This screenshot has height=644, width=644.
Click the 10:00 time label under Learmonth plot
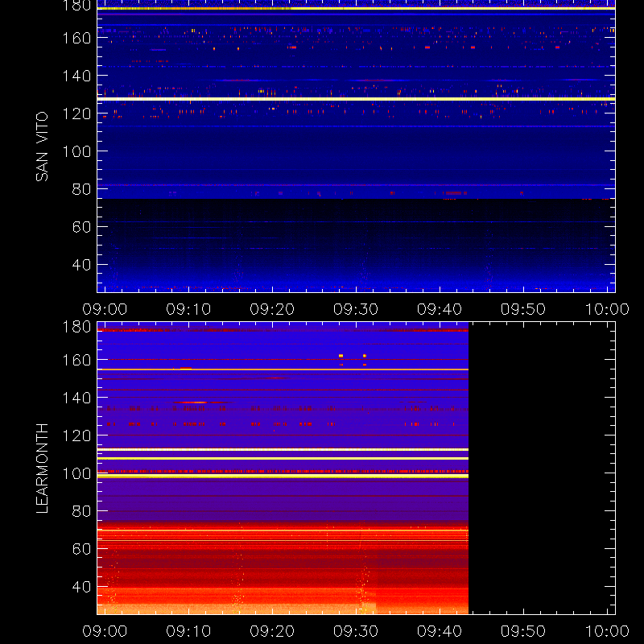click(607, 631)
